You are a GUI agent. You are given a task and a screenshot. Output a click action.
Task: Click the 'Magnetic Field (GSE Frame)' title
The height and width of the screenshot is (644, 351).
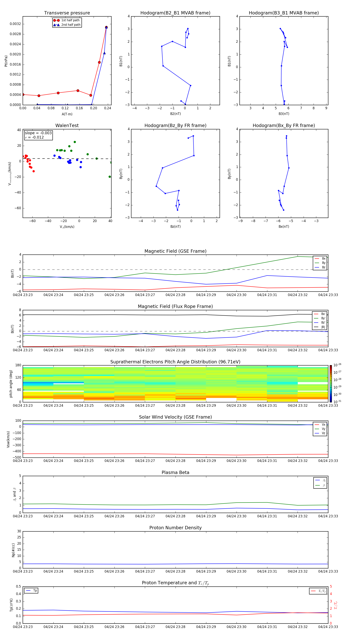click(x=175, y=251)
